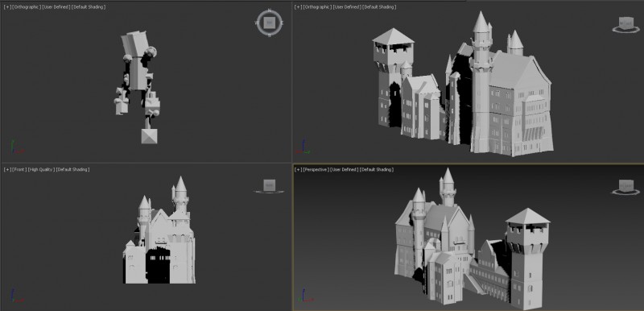Open the [+] menu of the Perspective viewport
Image resolution: width=644 pixels, height=311 pixels.
click(x=299, y=169)
